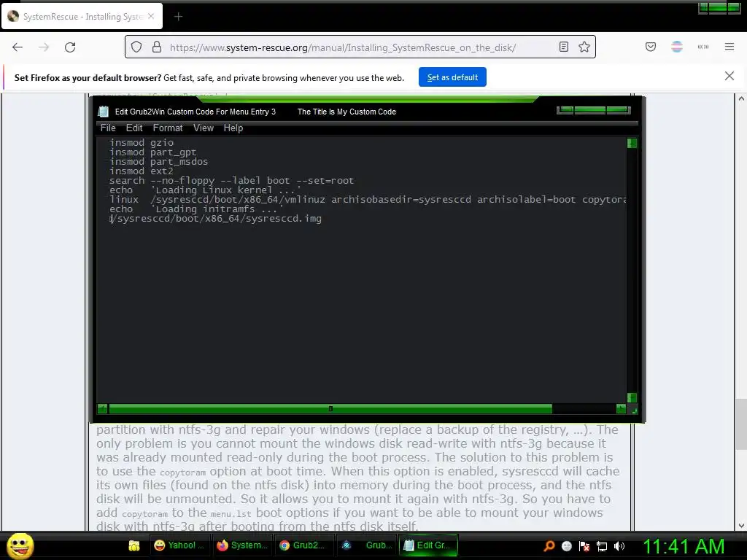The image size is (747, 560).
Task: Open a new Firefox tab with plus
Action: [x=178, y=17]
